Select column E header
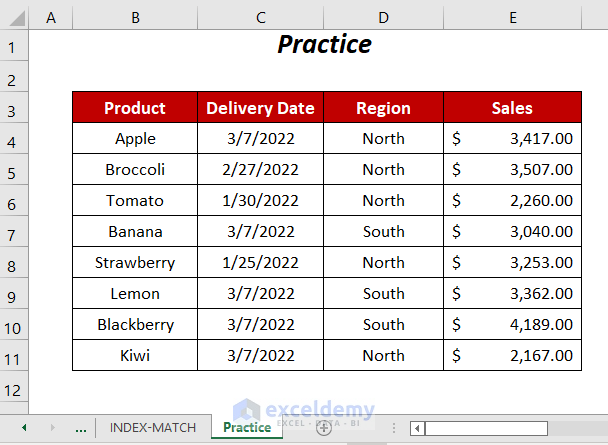Viewport: 608px width, 445px height. pyautogui.click(x=512, y=17)
